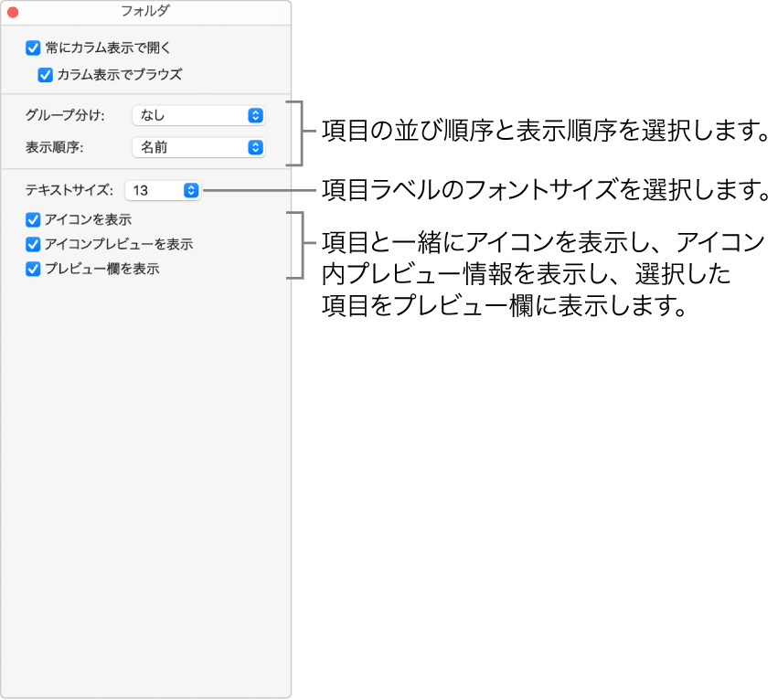778x700 pixels.
Task: Disable アイコンを表示
Action: (32, 219)
